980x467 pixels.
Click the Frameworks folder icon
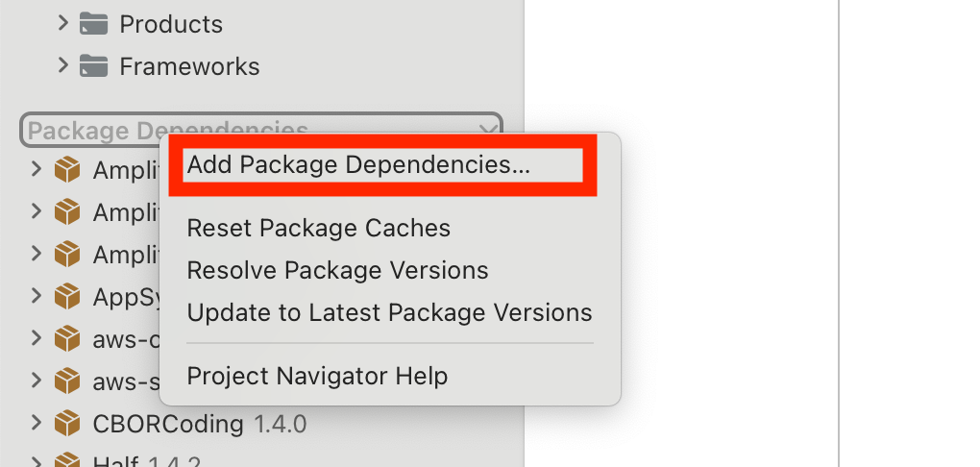93,66
